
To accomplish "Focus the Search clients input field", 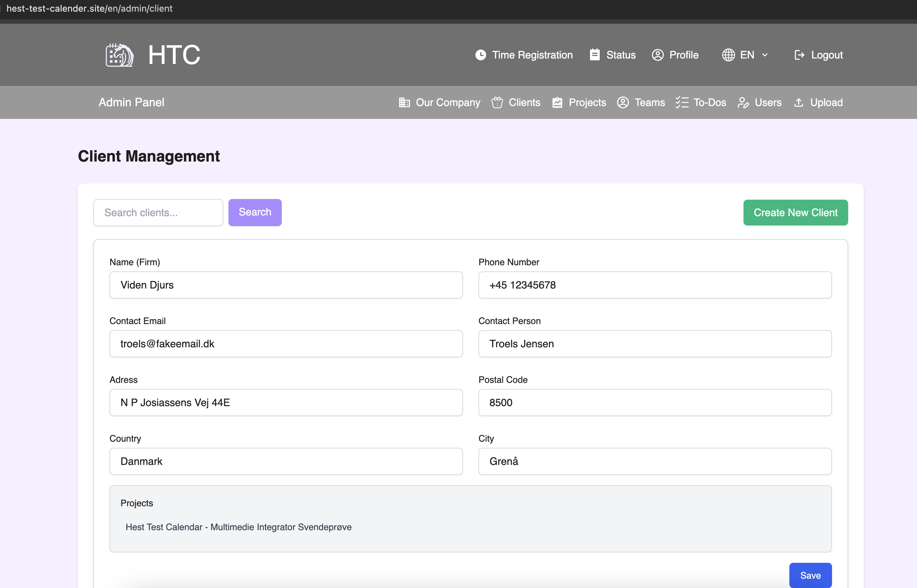I will (158, 213).
